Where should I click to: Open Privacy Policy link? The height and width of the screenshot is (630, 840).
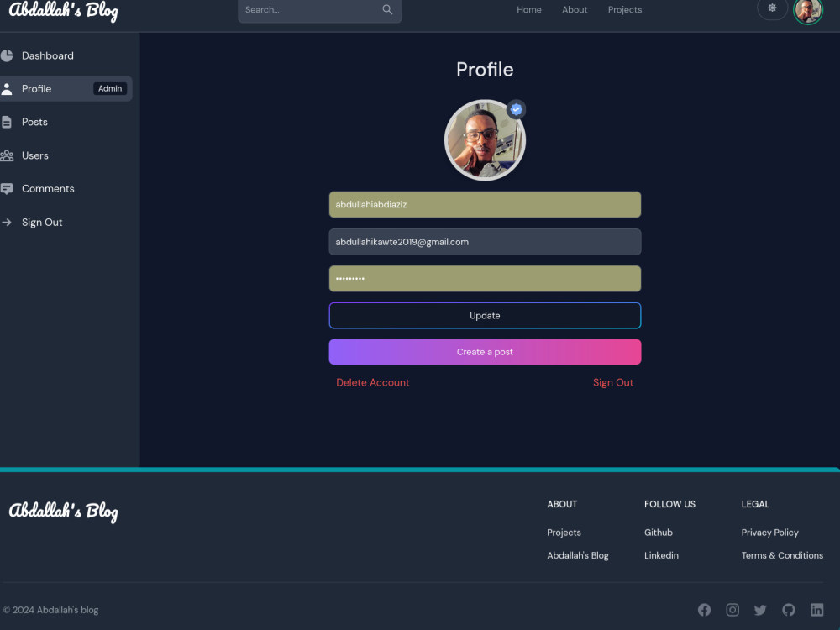(x=769, y=533)
